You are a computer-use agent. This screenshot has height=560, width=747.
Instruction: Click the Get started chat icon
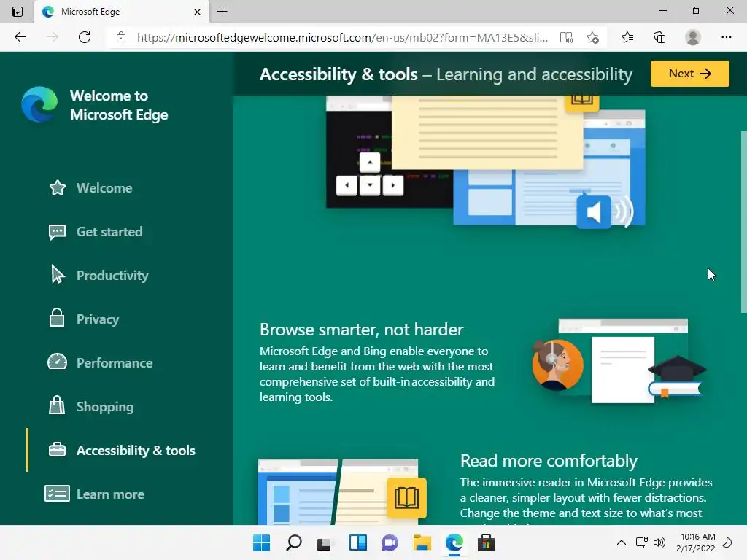tap(57, 232)
